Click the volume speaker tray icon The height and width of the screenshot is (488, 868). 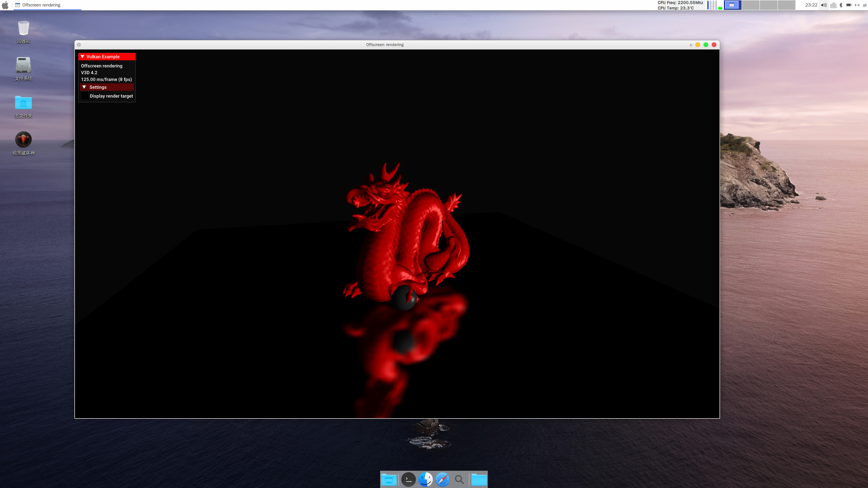click(824, 5)
